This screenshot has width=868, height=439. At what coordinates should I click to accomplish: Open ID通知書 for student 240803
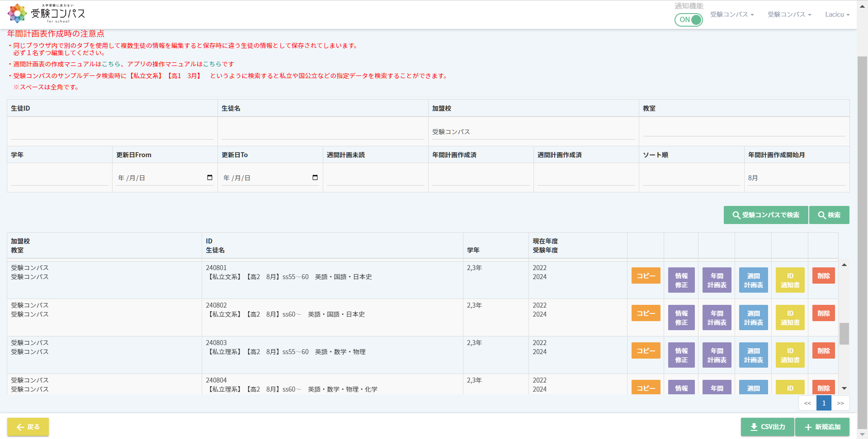coord(790,355)
